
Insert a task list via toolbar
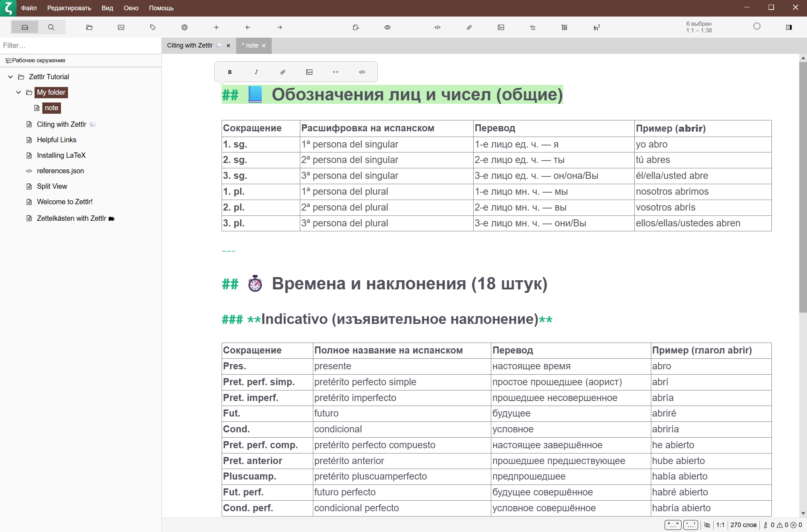532,27
